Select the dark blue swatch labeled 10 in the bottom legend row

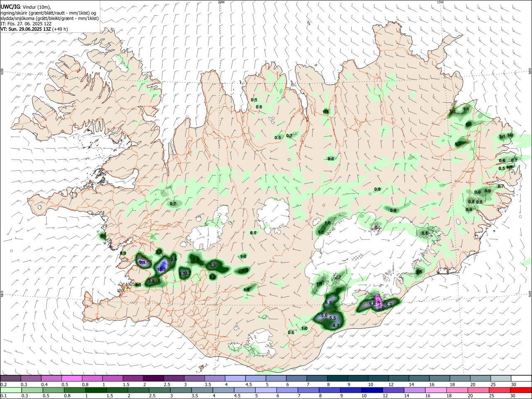click(x=371, y=390)
